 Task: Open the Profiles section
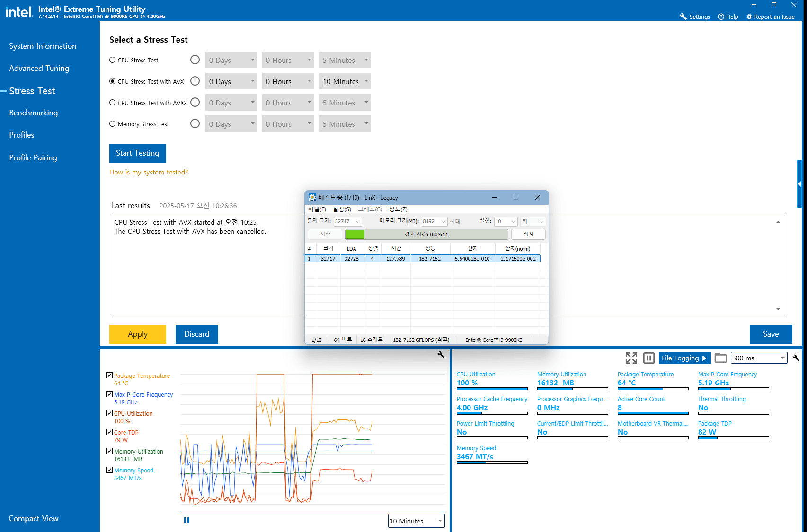22,135
